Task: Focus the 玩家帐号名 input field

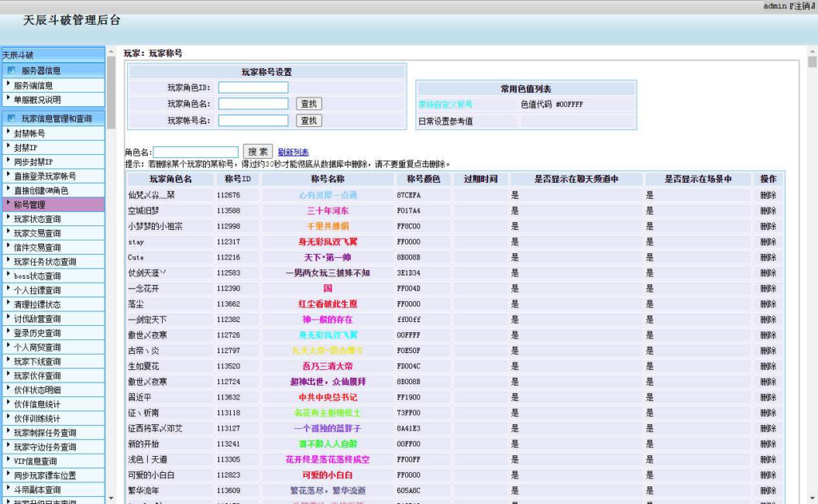Action: coord(253,121)
